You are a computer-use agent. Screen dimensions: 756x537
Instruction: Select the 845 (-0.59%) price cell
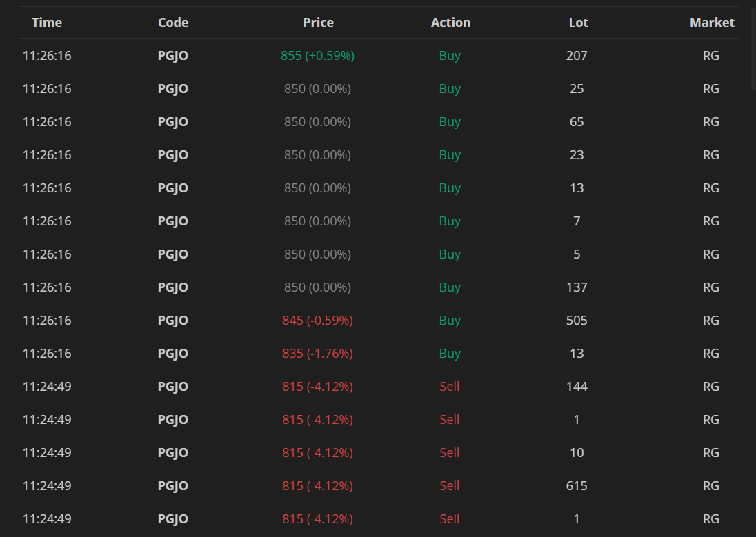tap(317, 321)
